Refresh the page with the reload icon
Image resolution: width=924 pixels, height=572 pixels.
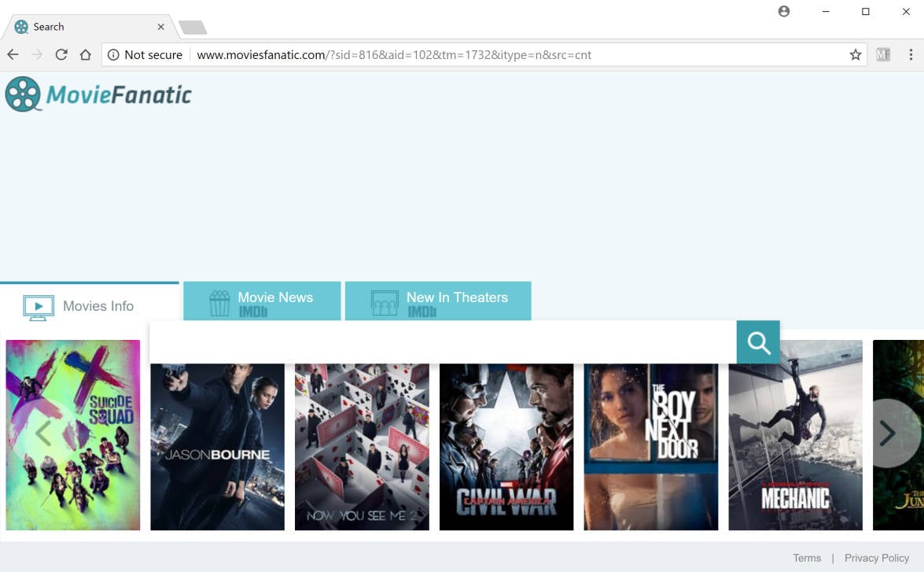[61, 54]
